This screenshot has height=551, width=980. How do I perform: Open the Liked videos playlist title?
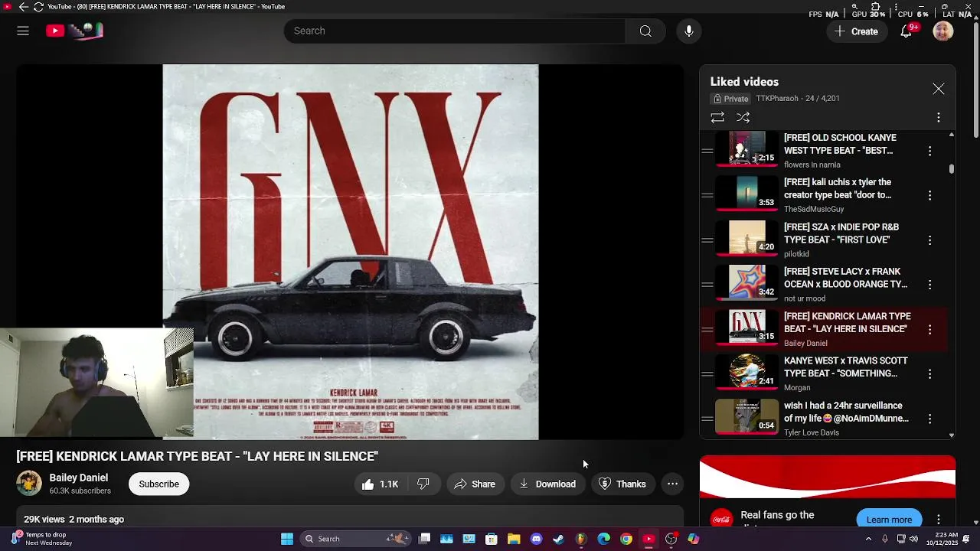(744, 82)
